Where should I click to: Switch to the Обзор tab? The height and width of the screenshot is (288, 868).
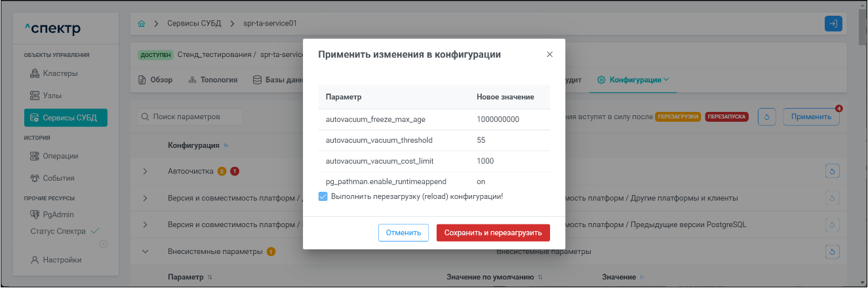(x=155, y=80)
